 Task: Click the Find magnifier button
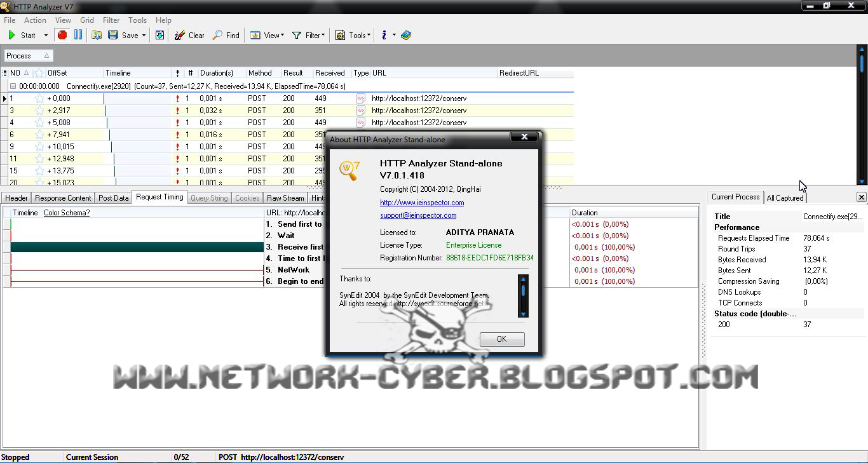point(226,36)
